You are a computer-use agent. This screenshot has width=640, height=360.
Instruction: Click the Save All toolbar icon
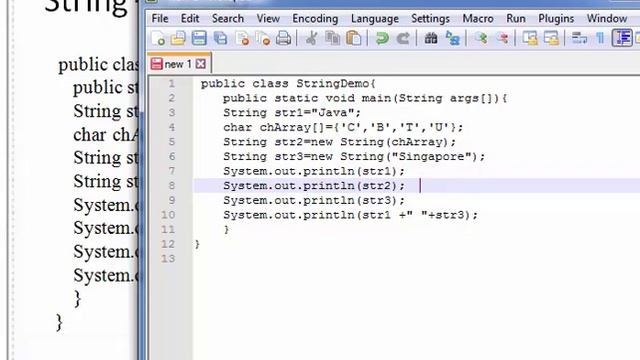[x=221, y=38]
